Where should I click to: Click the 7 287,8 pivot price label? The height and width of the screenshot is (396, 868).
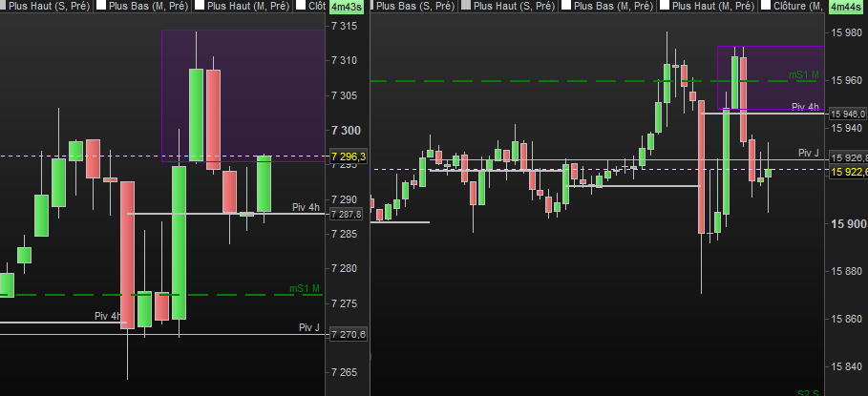[346, 214]
